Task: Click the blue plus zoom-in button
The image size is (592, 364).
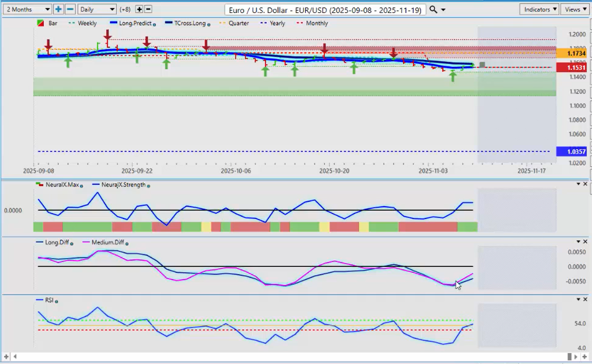Action: [x=58, y=9]
